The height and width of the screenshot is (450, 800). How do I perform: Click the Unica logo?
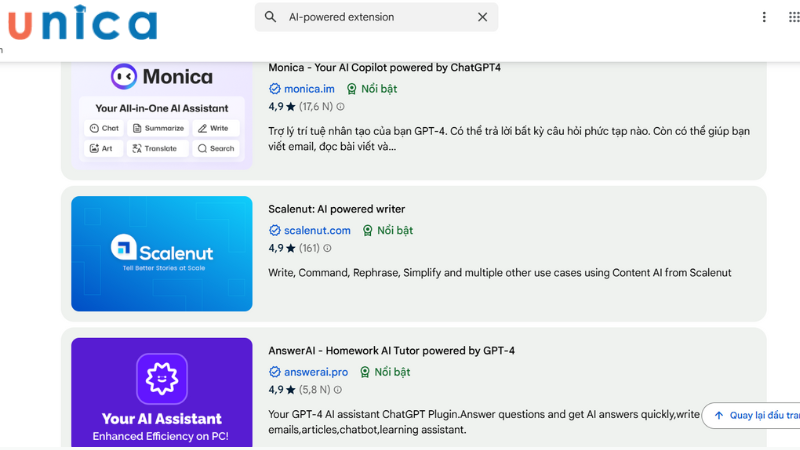tap(80, 23)
